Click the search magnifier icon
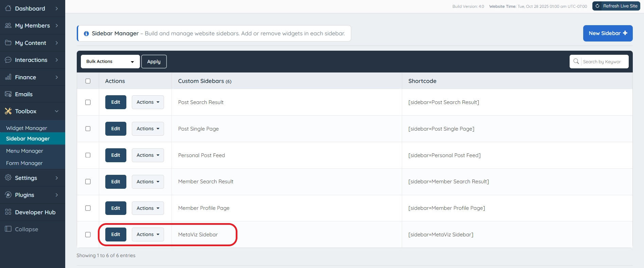The height and width of the screenshot is (268, 644). 576,62
